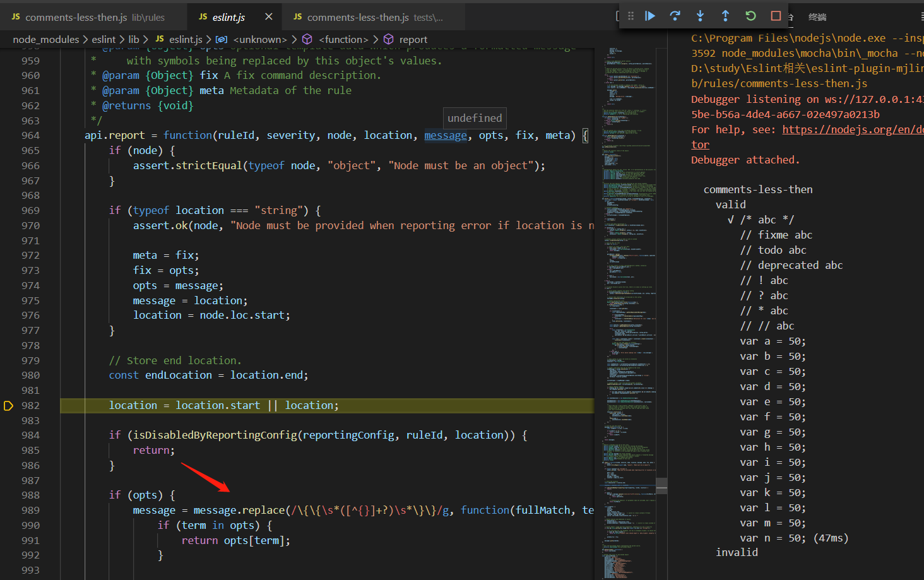Click the Step Over debug icon

(675, 16)
